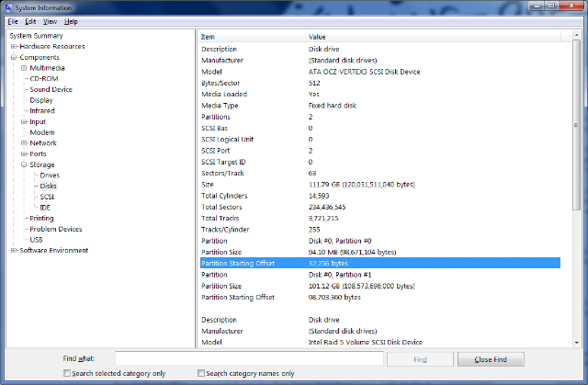Select Modem tree item
This screenshot has width=588, height=385.
click(42, 132)
